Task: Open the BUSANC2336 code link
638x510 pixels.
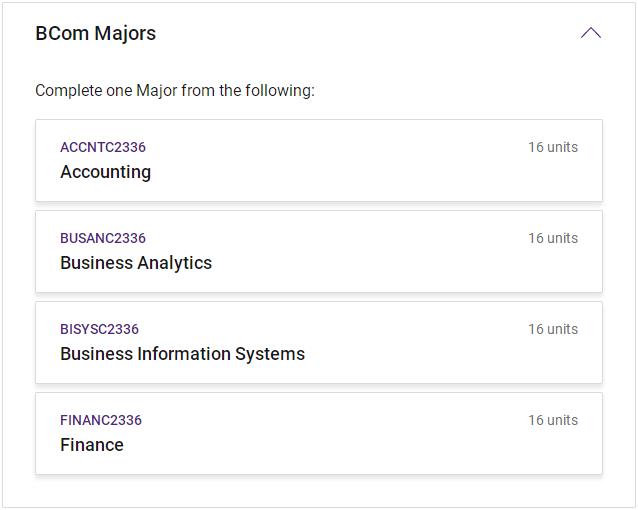Action: pos(103,238)
